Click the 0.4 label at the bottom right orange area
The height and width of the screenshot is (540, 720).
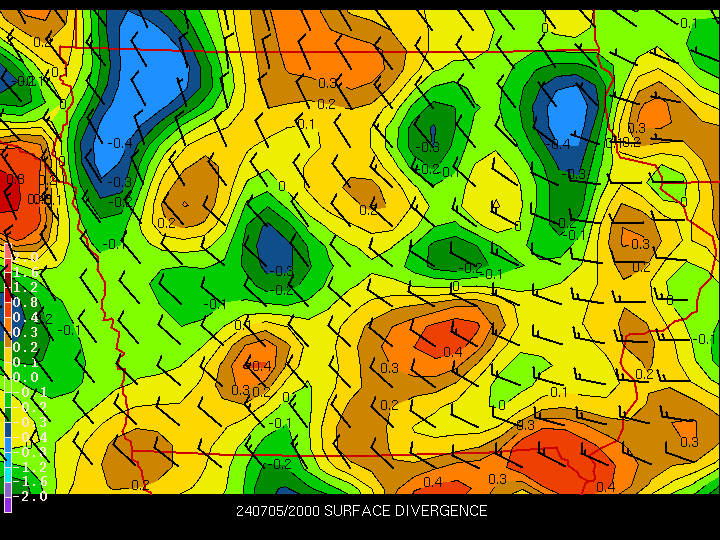pyautogui.click(x=605, y=487)
